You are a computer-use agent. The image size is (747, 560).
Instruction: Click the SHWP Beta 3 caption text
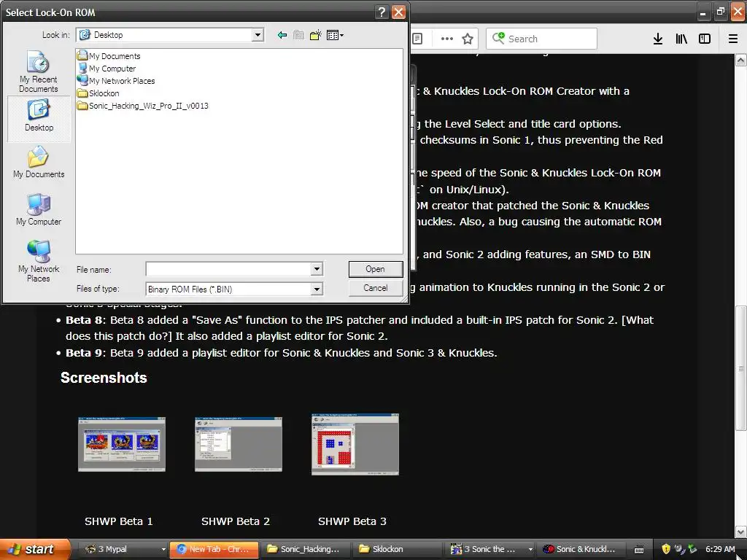[352, 521]
